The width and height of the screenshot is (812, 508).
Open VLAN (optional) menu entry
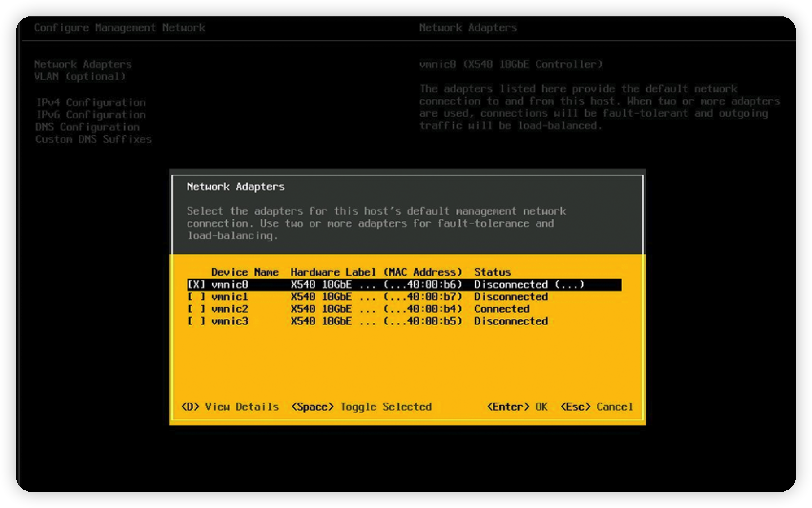point(80,76)
